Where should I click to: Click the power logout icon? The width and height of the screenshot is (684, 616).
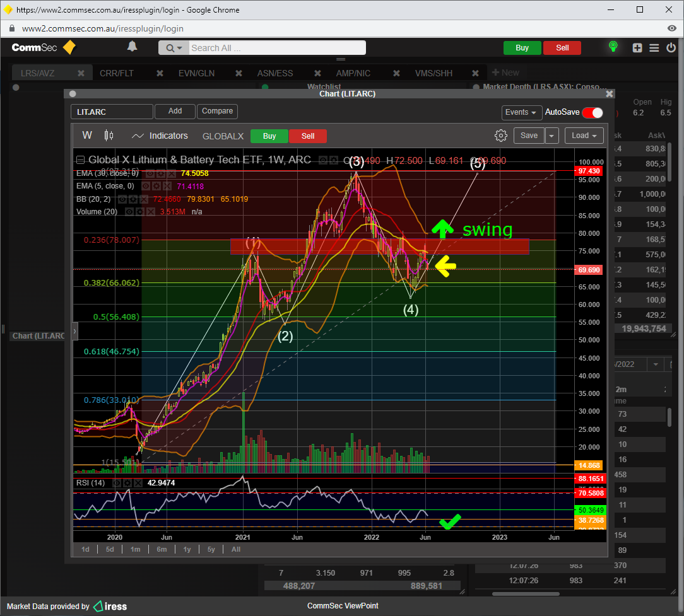point(671,47)
